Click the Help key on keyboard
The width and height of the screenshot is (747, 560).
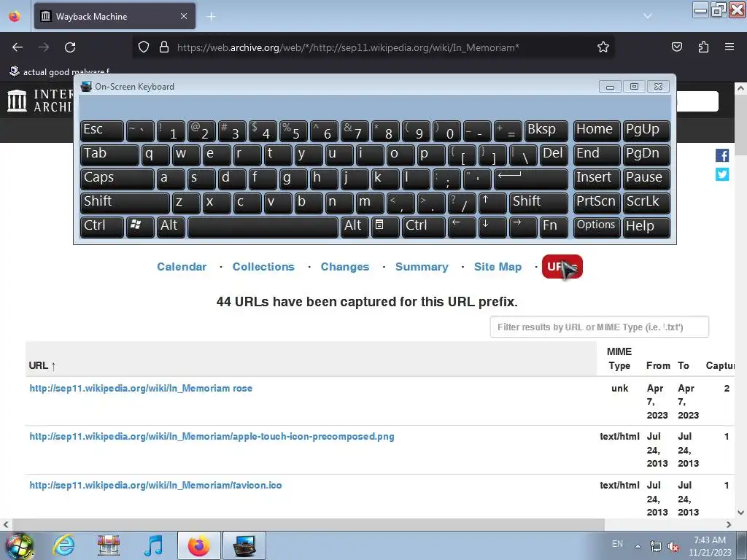point(646,227)
